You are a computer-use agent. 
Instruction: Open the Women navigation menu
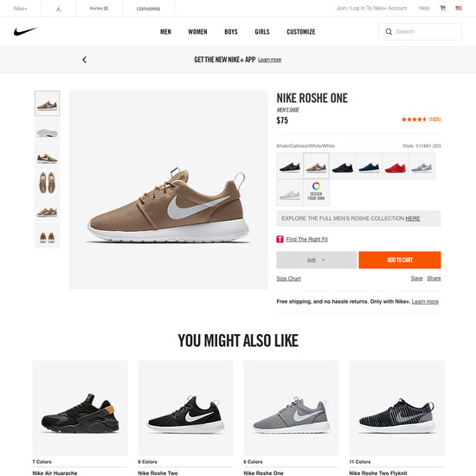(197, 31)
